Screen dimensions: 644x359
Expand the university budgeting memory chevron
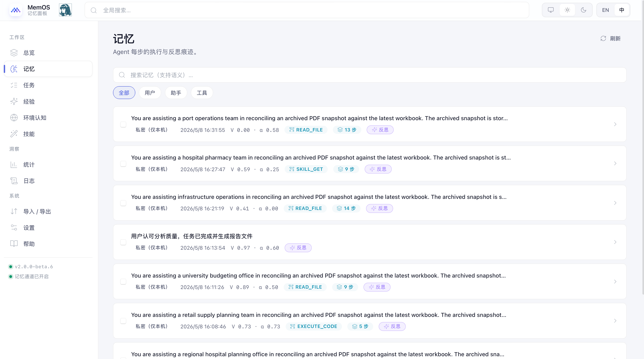(x=615, y=282)
